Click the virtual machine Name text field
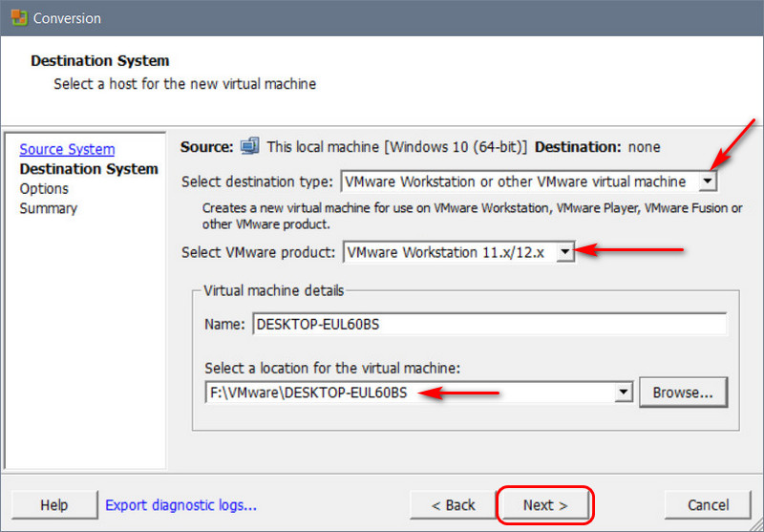Screen dimensions: 764x532 coord(489,325)
